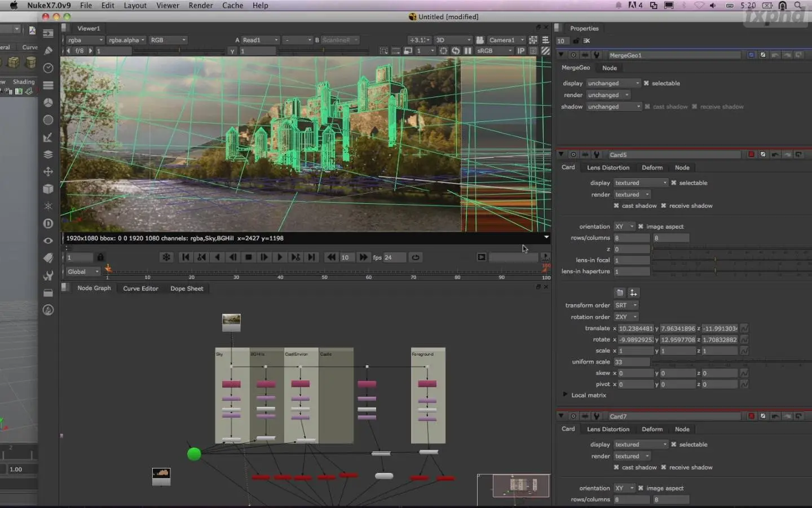This screenshot has width=812, height=508.
Task: Click the camera lock icon beside Camera1
Action: click(480, 40)
